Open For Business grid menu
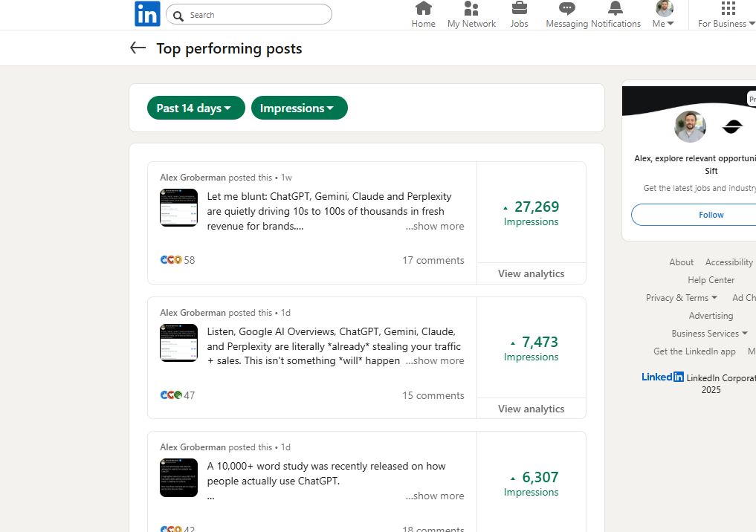The width and height of the screenshot is (756, 532). (x=726, y=14)
